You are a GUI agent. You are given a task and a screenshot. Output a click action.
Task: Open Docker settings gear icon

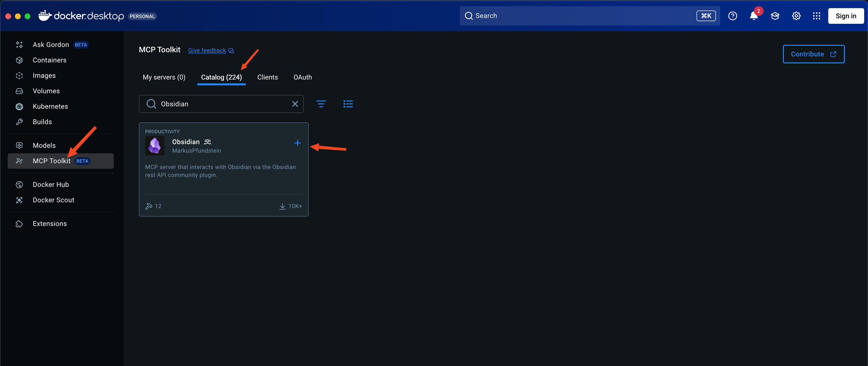click(x=796, y=16)
